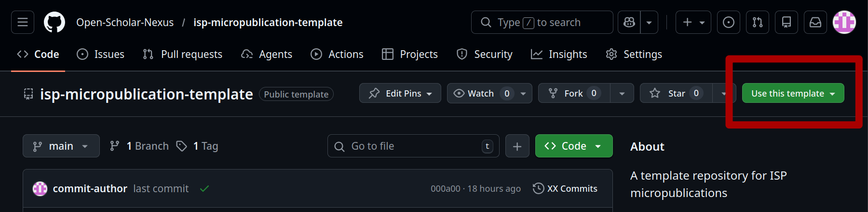The height and width of the screenshot is (212, 868).
Task: Expand the main branch selector
Action: [x=61, y=146]
